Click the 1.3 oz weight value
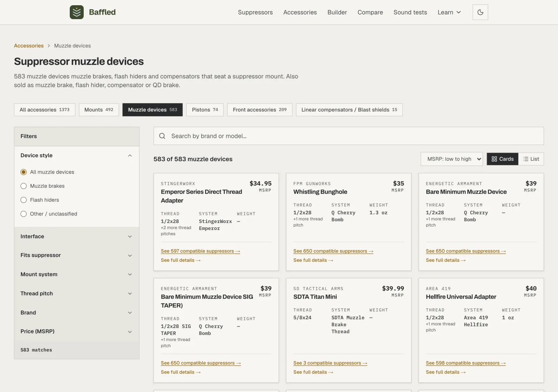The image size is (558, 392). click(x=378, y=213)
